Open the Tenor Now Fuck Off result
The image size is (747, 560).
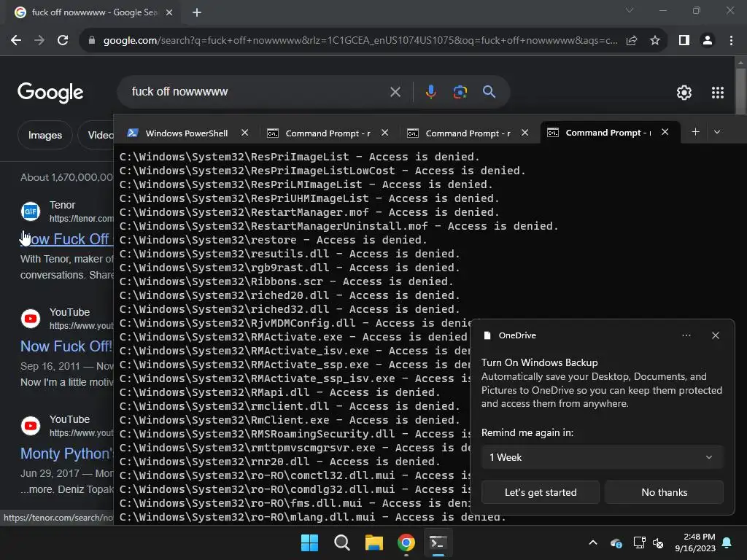point(65,239)
